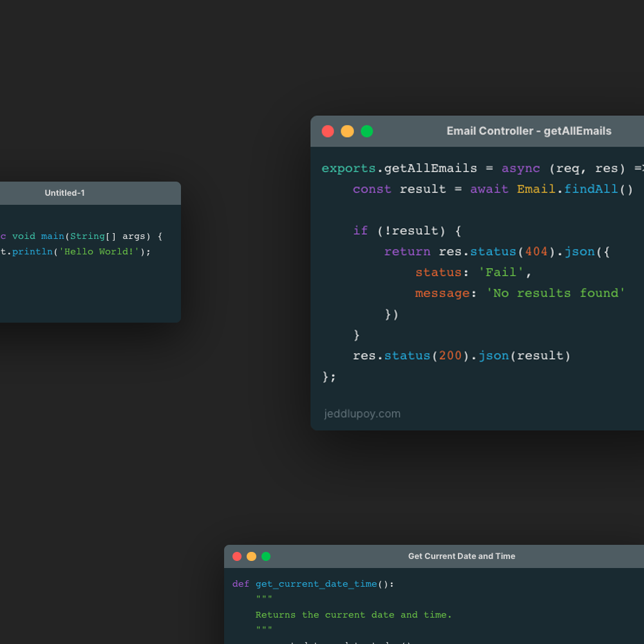Image resolution: width=644 pixels, height=644 pixels.
Task: Click the 'Returns the current date and time.' docstring
Action: (x=354, y=615)
